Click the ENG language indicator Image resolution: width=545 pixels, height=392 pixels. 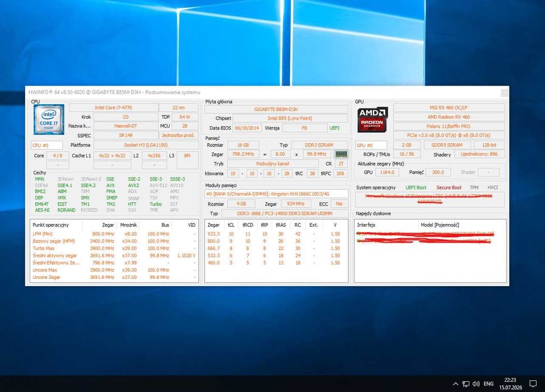click(488, 384)
